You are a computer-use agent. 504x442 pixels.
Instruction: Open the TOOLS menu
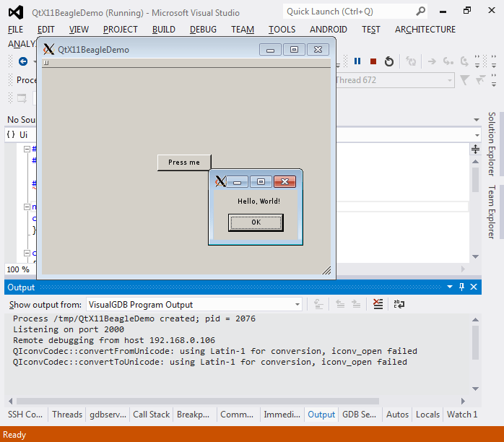coord(282,30)
